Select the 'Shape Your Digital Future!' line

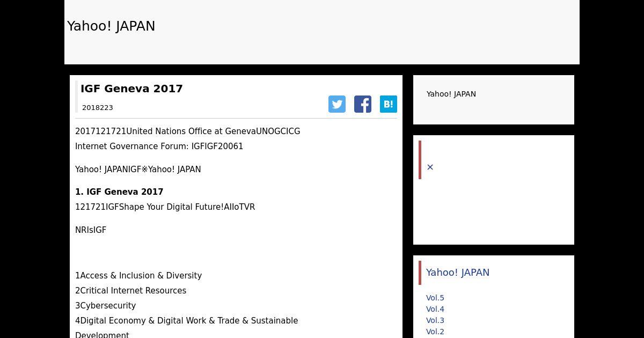165,207
